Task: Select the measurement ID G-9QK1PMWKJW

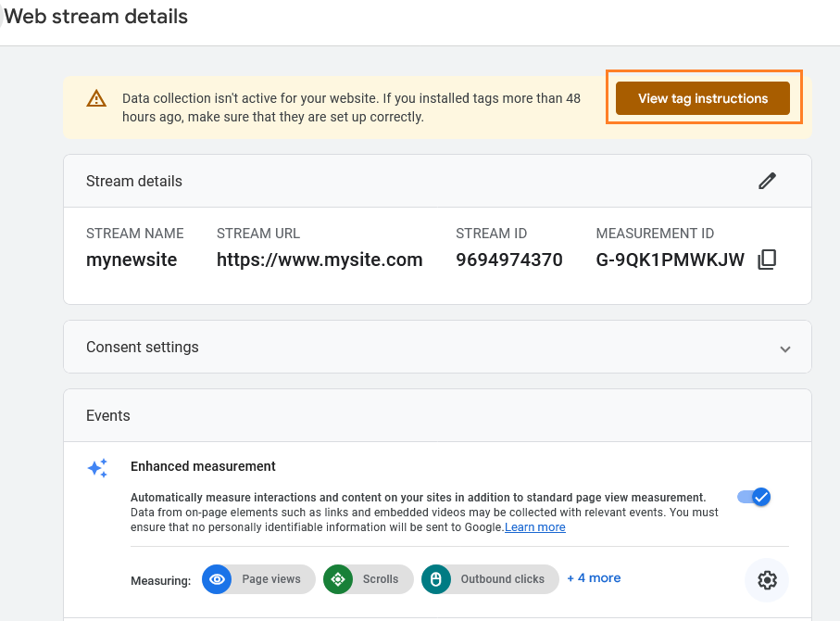Action: pos(670,260)
